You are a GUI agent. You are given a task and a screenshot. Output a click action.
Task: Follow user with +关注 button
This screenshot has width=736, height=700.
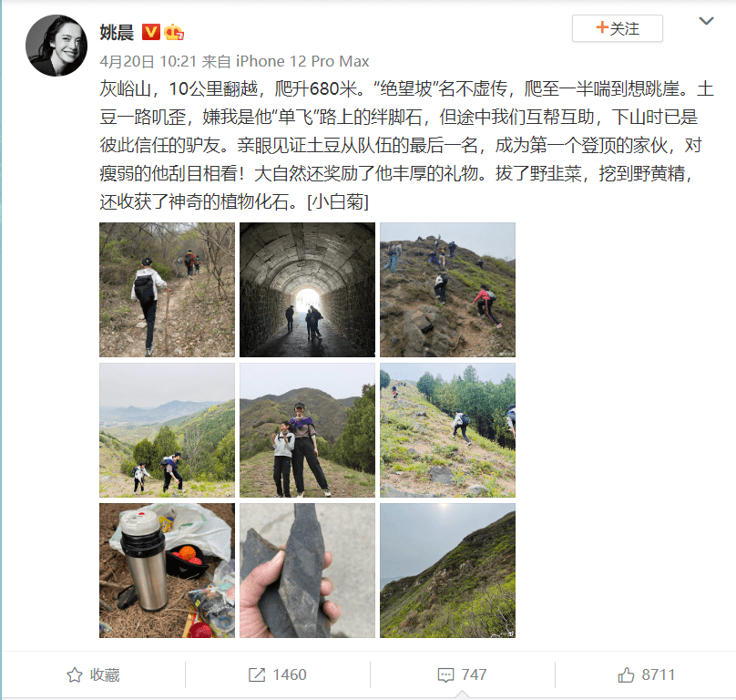tap(618, 28)
